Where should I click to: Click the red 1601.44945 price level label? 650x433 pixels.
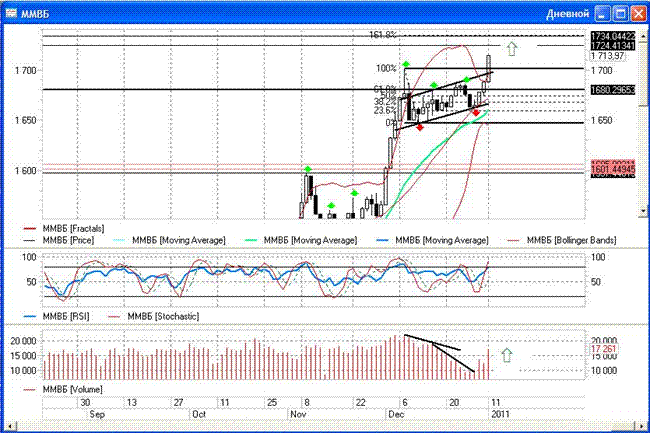point(613,169)
